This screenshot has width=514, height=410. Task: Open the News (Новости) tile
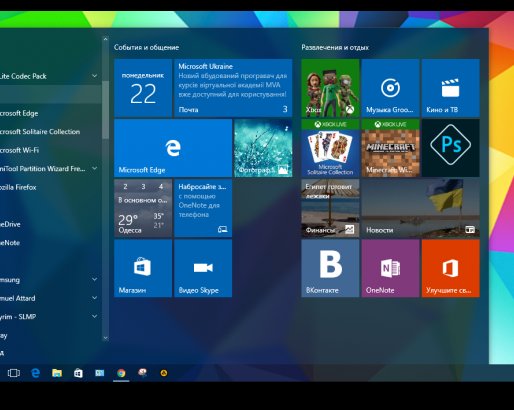(x=421, y=208)
